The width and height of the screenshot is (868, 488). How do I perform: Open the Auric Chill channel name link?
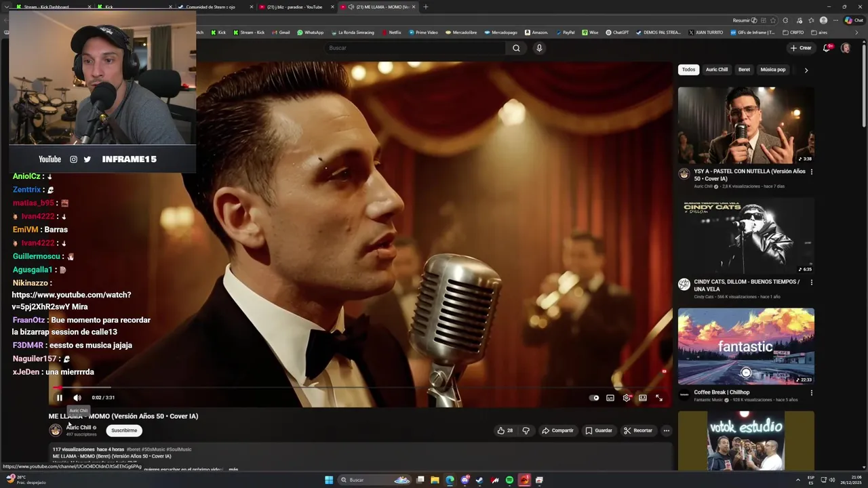(x=79, y=428)
